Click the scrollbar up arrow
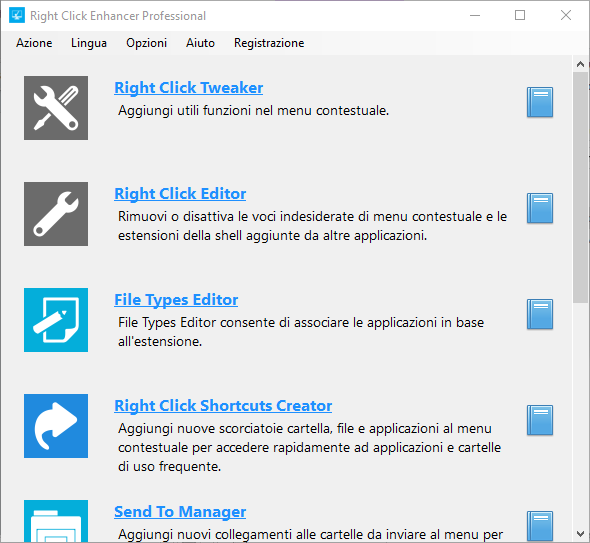Image resolution: width=590 pixels, height=543 pixels. tap(580, 64)
